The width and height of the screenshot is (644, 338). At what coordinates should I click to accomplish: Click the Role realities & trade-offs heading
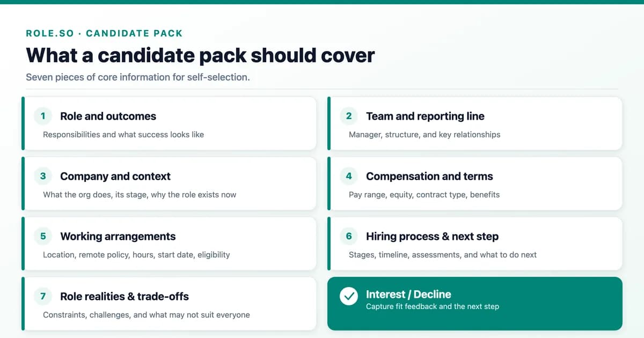[x=125, y=296]
